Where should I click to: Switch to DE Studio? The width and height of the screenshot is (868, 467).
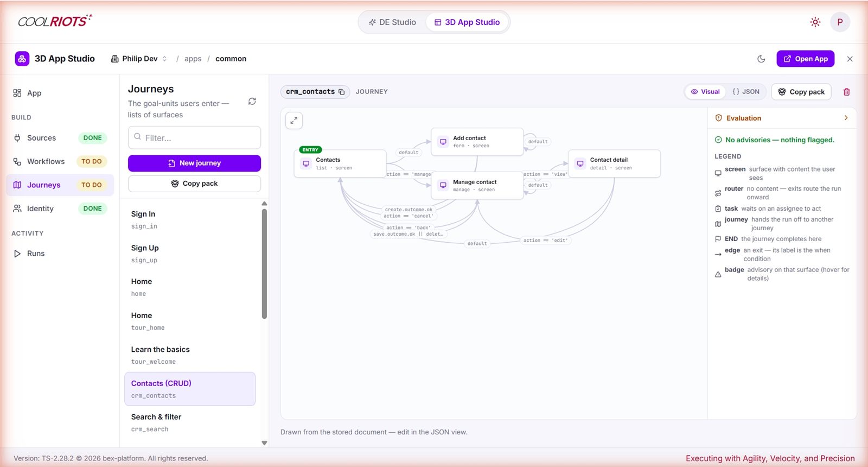(x=392, y=22)
